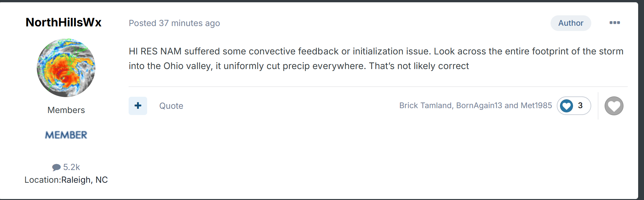View the reaction count of 3
This screenshot has width=644, height=200.
click(x=580, y=106)
